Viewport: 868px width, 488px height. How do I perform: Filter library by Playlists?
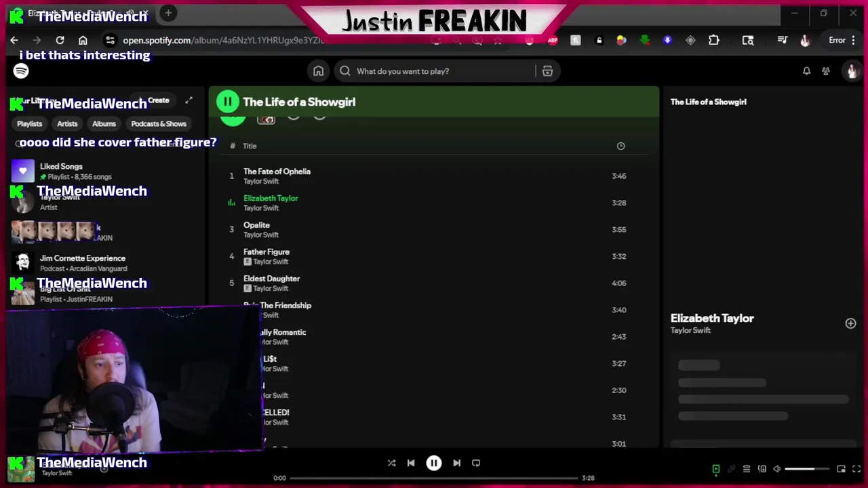pyautogui.click(x=30, y=123)
